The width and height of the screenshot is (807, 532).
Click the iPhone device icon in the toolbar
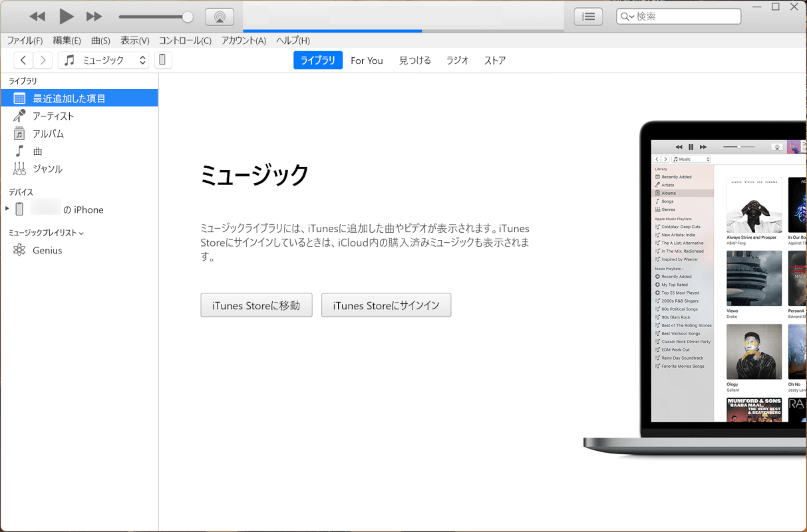point(162,60)
